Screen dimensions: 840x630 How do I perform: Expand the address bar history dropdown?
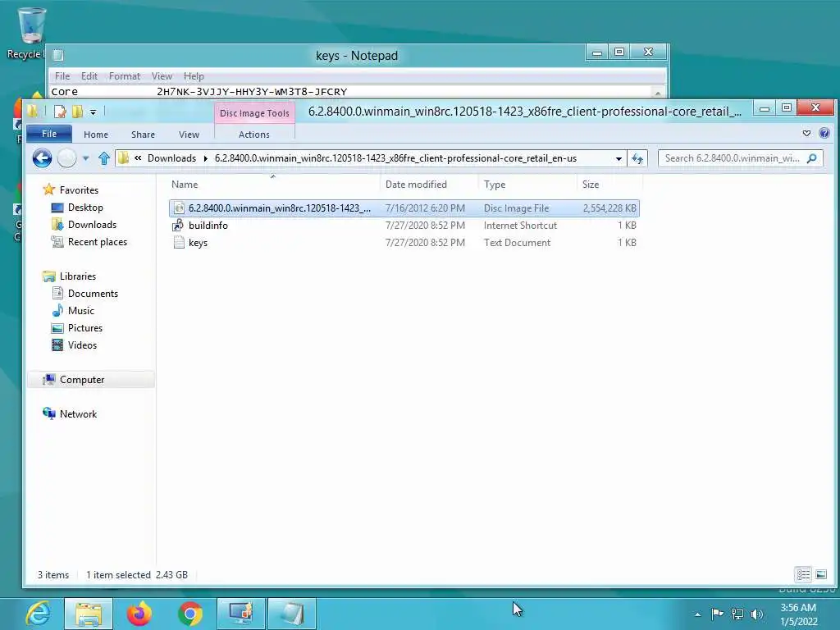pyautogui.click(x=619, y=158)
